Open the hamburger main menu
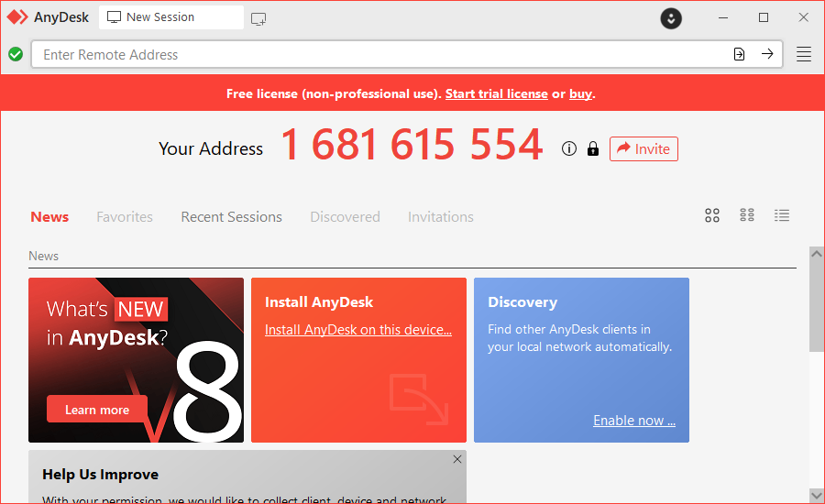The width and height of the screenshot is (825, 504). (803, 54)
